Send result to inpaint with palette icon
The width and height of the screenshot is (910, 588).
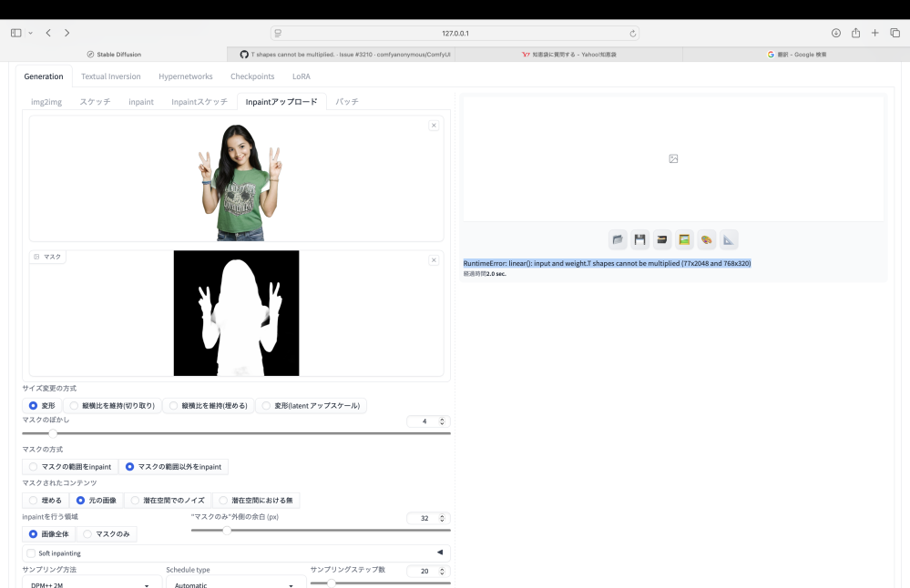click(707, 240)
